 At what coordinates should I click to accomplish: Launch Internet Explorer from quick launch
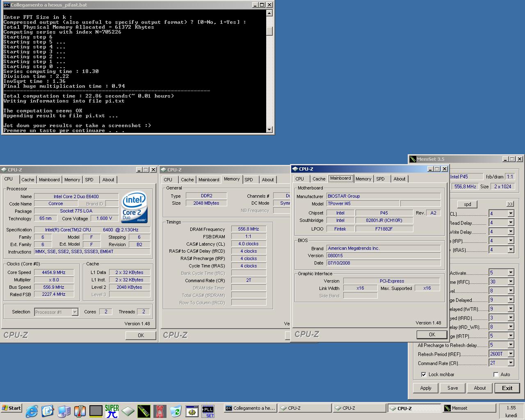(x=32, y=411)
